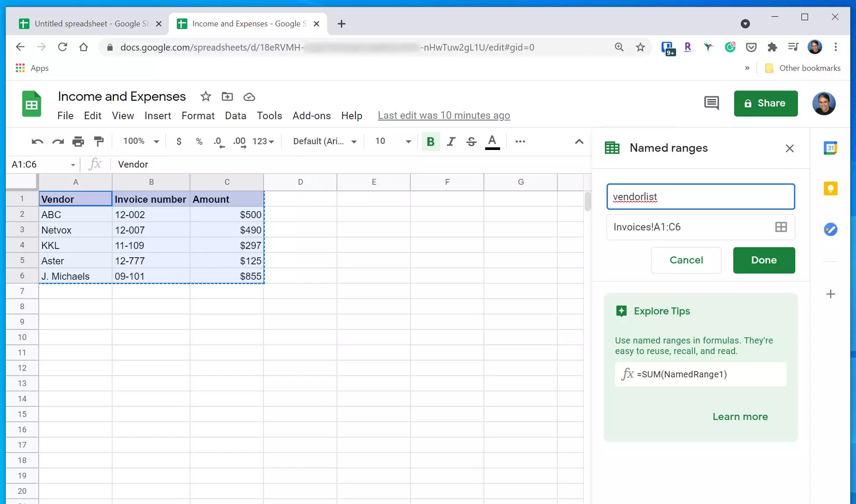
Task: Open the Google Keep sidebar icon
Action: (x=830, y=189)
